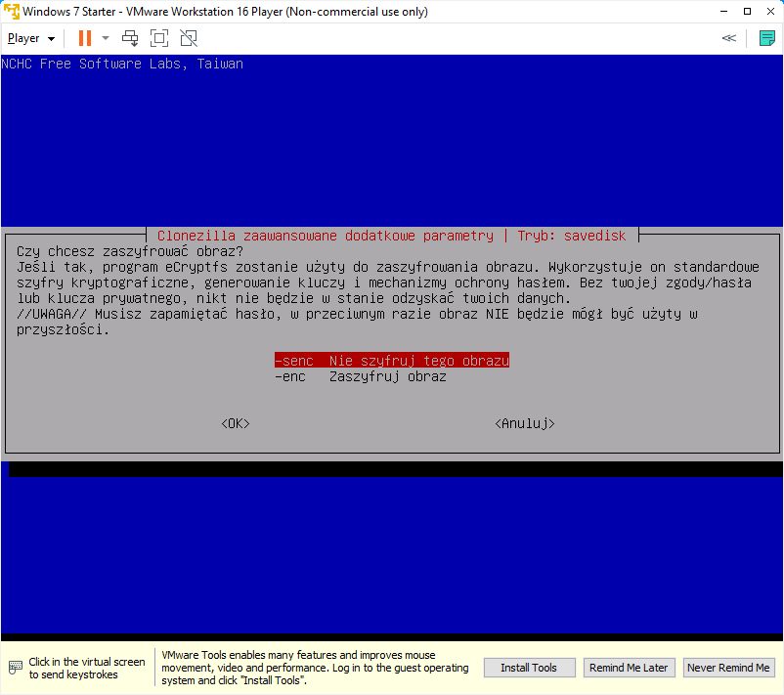This screenshot has width=784, height=695.
Task: Open the Player menu
Action: click(30, 38)
